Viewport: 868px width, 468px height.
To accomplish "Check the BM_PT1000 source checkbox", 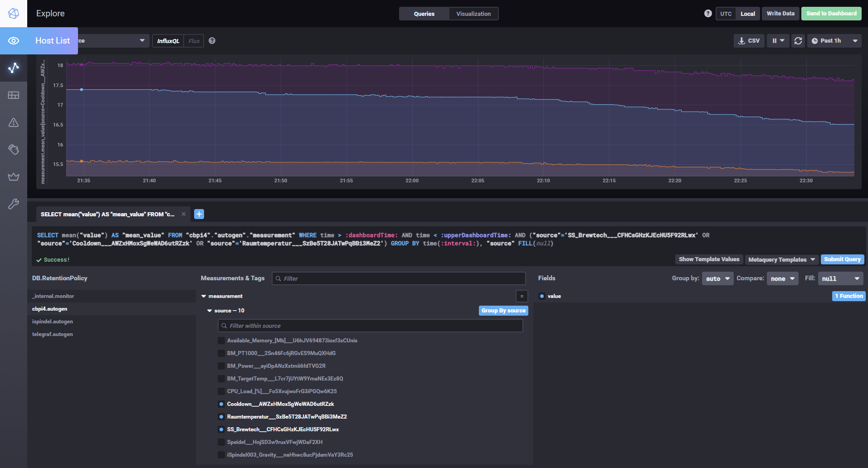I will [221, 353].
